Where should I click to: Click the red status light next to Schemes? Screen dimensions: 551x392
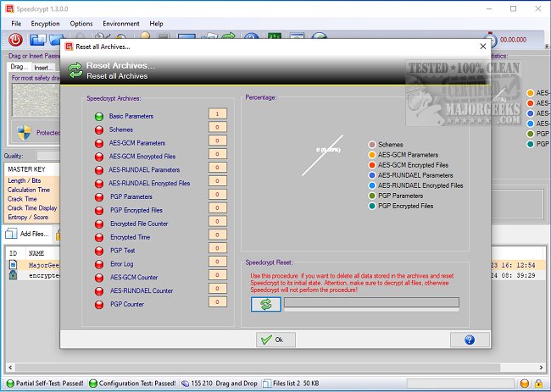tap(99, 130)
